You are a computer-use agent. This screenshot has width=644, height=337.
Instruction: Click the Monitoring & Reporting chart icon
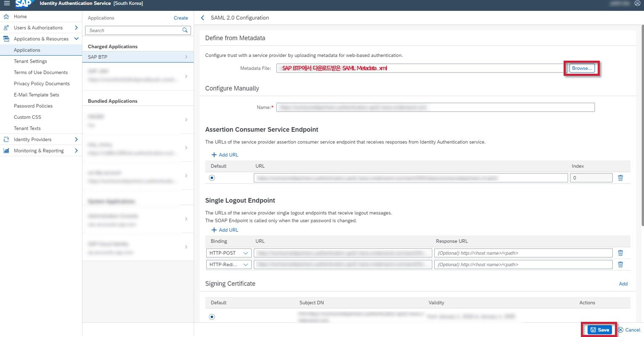pyautogui.click(x=6, y=151)
